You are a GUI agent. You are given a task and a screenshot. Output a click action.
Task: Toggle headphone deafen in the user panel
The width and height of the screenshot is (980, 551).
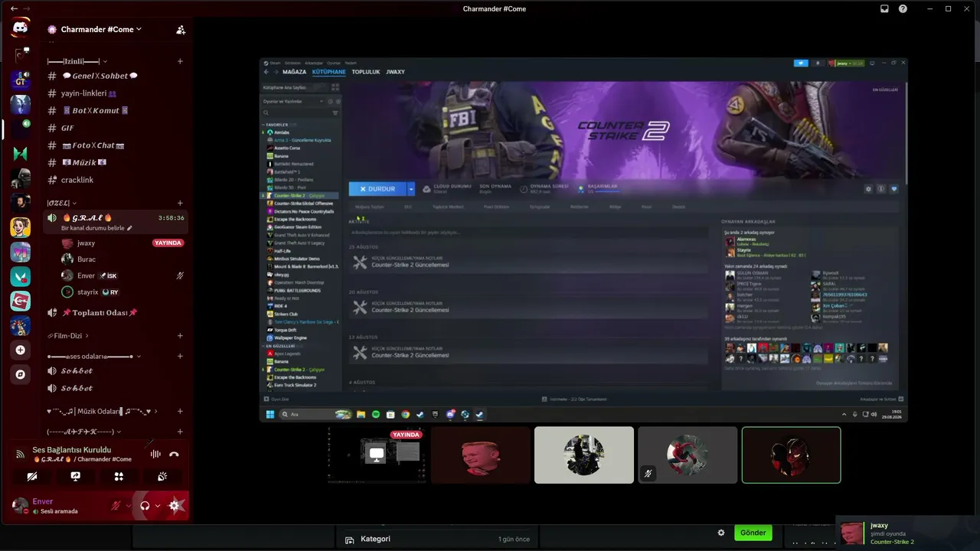coord(145,505)
